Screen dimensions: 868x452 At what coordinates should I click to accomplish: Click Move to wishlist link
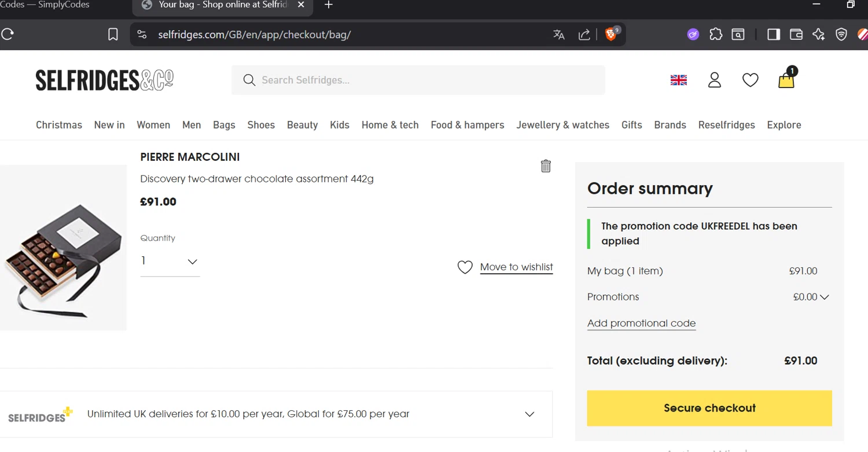pyautogui.click(x=517, y=267)
